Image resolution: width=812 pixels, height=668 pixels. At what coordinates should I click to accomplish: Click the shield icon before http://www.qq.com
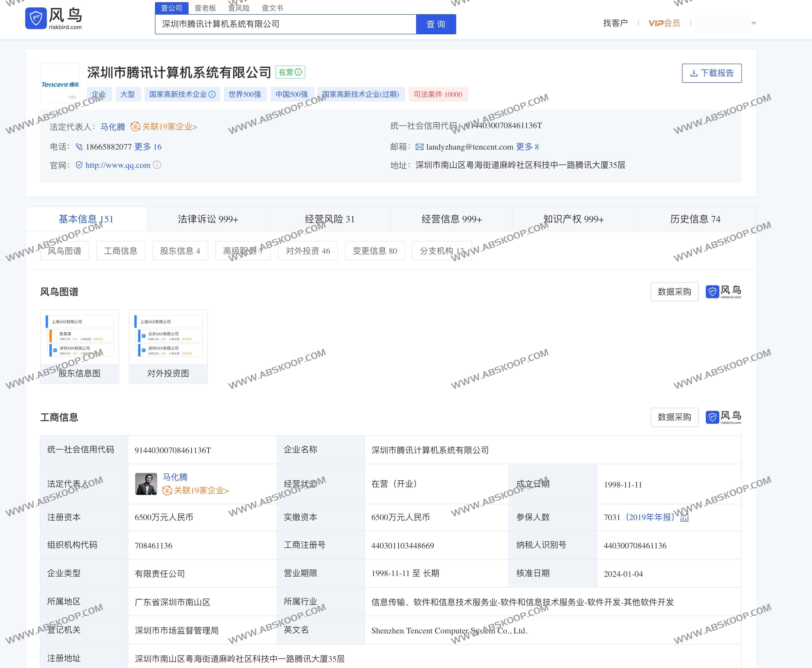pyautogui.click(x=80, y=165)
